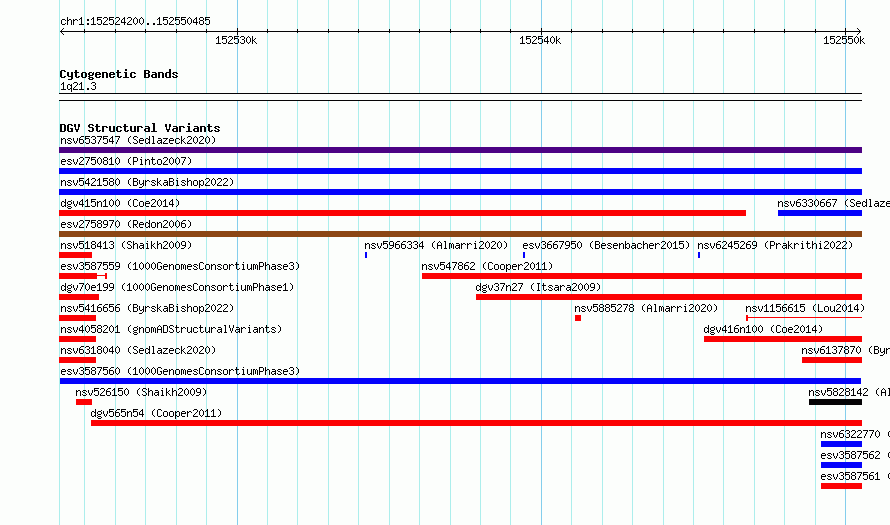Screen dimensions: 890x525
Task: Click the small blue nsv5966334 variant marker
Action: 366,255
